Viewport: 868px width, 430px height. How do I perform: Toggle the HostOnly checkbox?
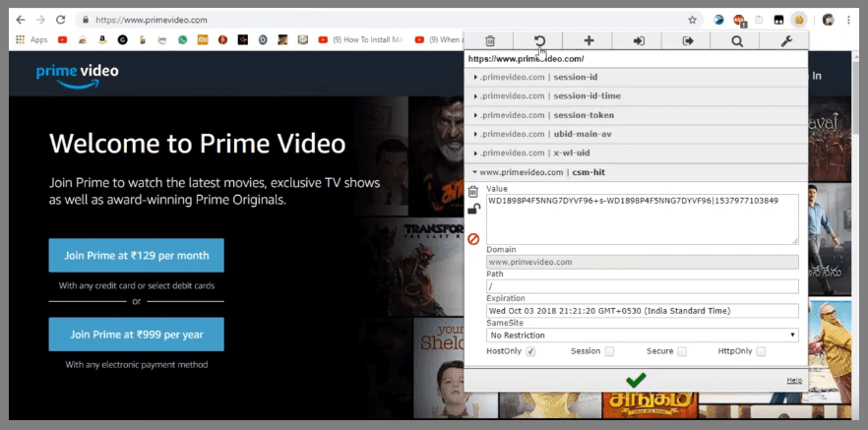[530, 351]
